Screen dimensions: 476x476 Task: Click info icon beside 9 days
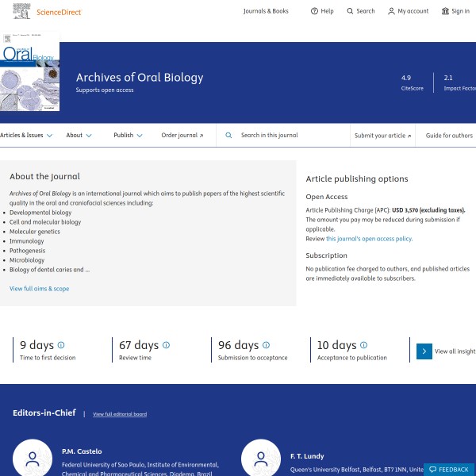(61, 345)
